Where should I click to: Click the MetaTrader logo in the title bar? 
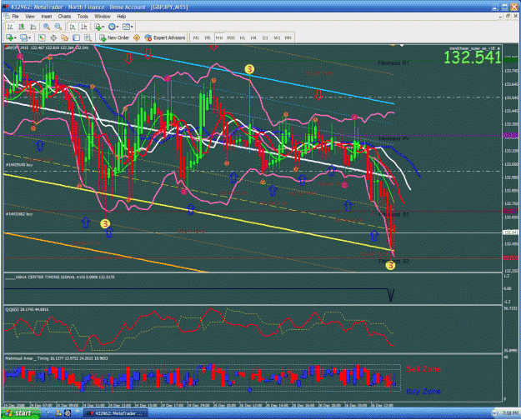[5, 7]
